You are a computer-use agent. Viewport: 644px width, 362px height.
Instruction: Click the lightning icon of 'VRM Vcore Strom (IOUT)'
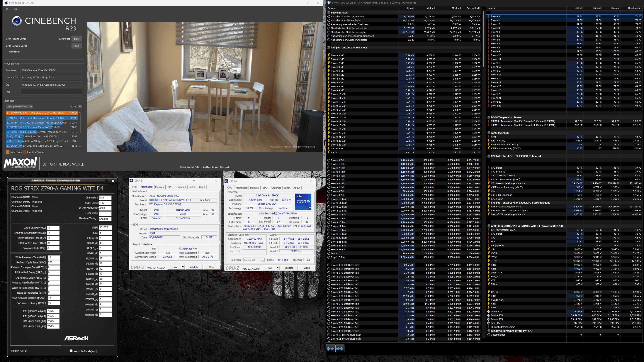point(489,145)
